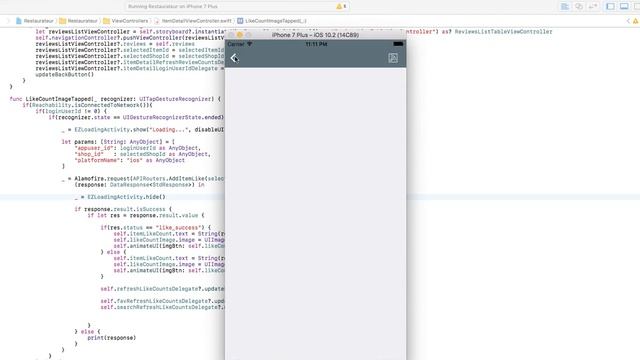Click the 'if let res = response.result.value {' line
The image size is (640, 360).
point(146,216)
